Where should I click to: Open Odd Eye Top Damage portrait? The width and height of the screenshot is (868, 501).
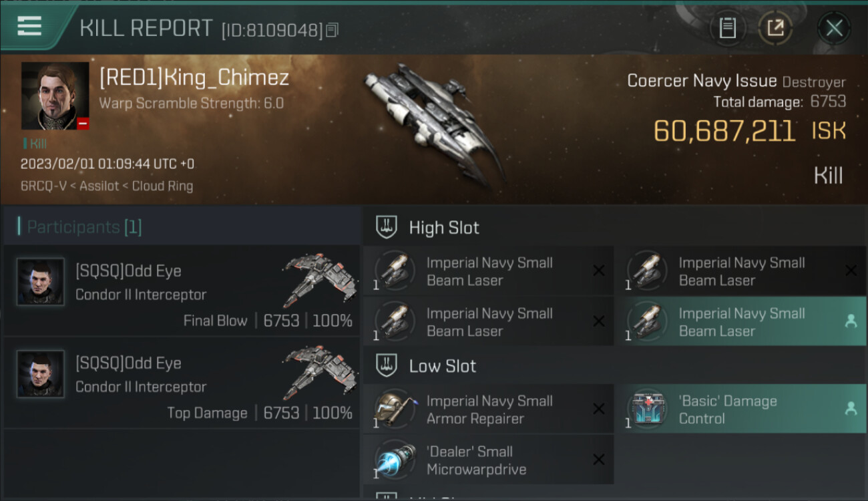point(41,374)
